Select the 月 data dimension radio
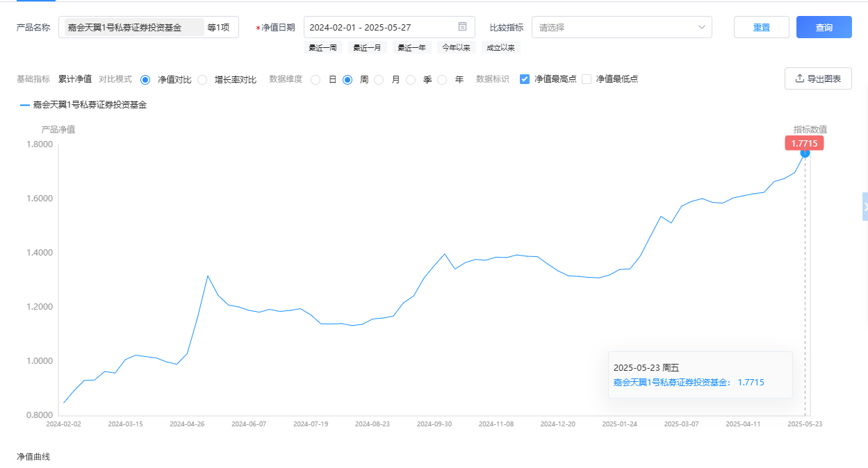This screenshot has height=468, width=868. point(379,80)
